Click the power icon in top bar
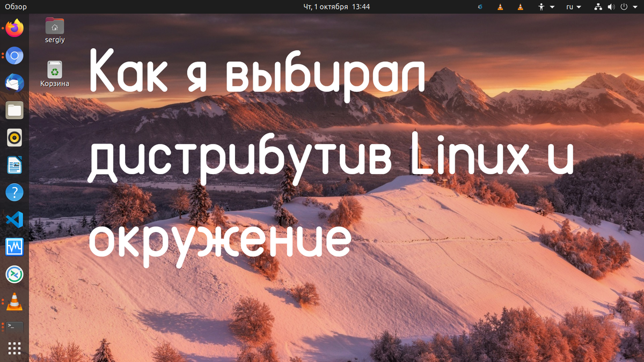 pyautogui.click(x=624, y=7)
